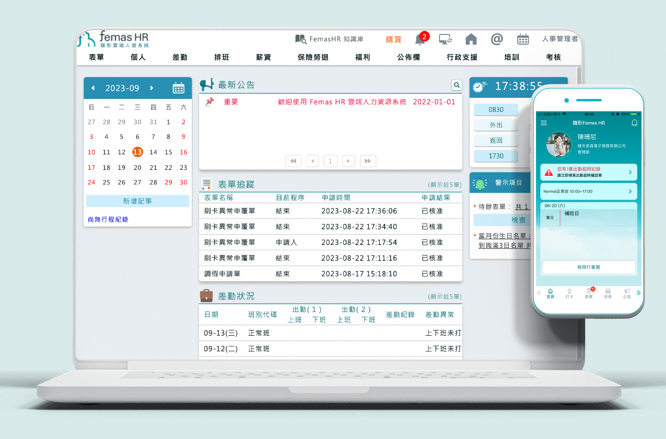Open form row dated 2023-08-22 17:17:54
This screenshot has height=439, width=666.
tap(330, 242)
